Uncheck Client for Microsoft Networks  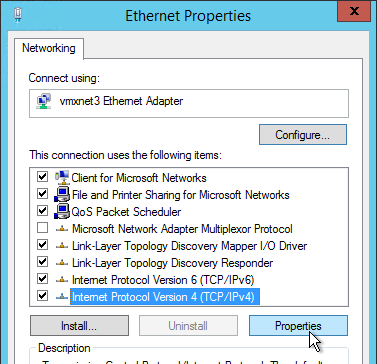(x=42, y=177)
